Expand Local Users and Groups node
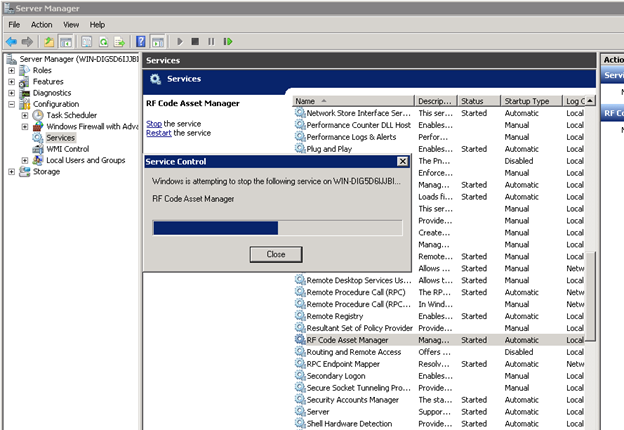The image size is (624, 430). pos(25,160)
